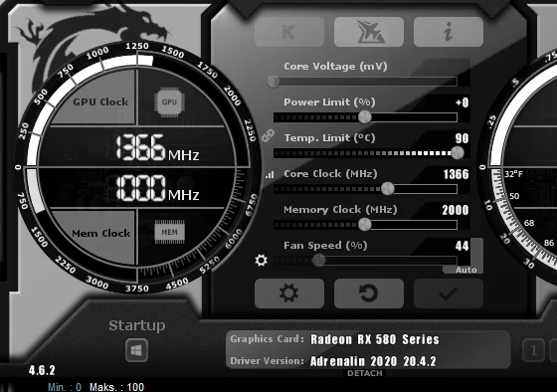Click the 1000 MHz memory clock readout

point(157,188)
